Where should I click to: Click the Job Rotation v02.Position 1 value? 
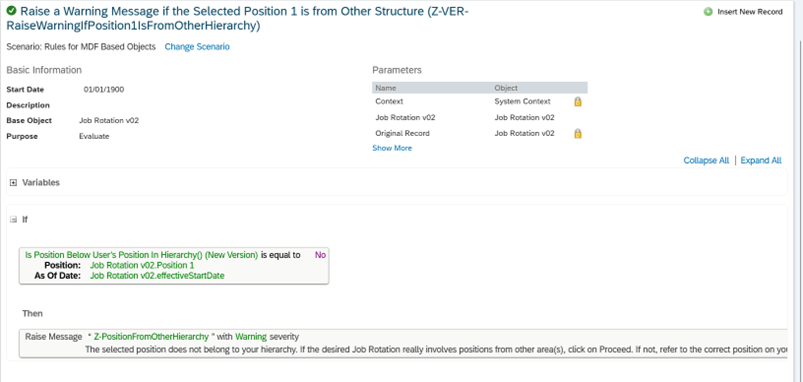pyautogui.click(x=142, y=265)
